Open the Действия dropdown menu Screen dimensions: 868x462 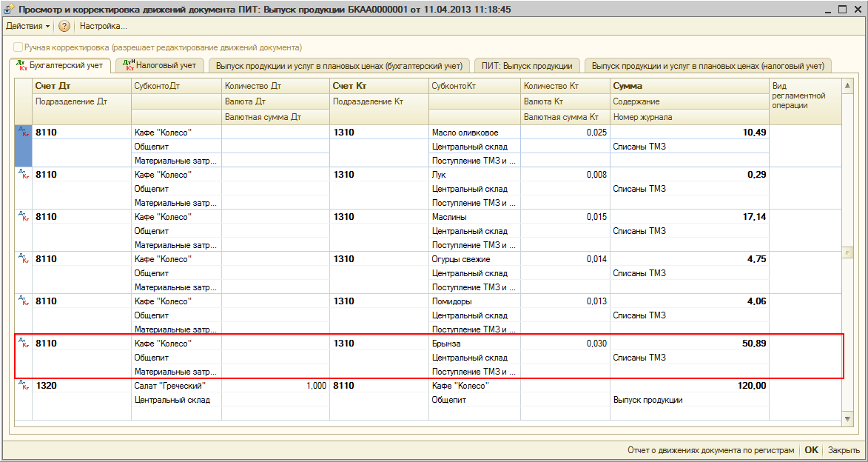pyautogui.click(x=27, y=26)
